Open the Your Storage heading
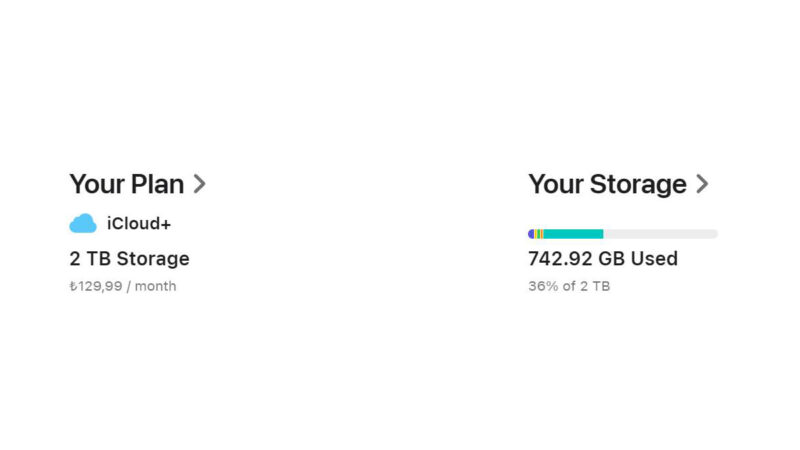This screenshot has height=450, width=800. [607, 184]
